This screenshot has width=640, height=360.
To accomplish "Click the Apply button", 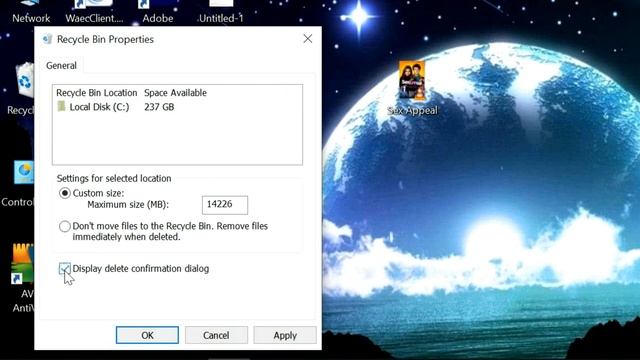I will pyautogui.click(x=285, y=335).
